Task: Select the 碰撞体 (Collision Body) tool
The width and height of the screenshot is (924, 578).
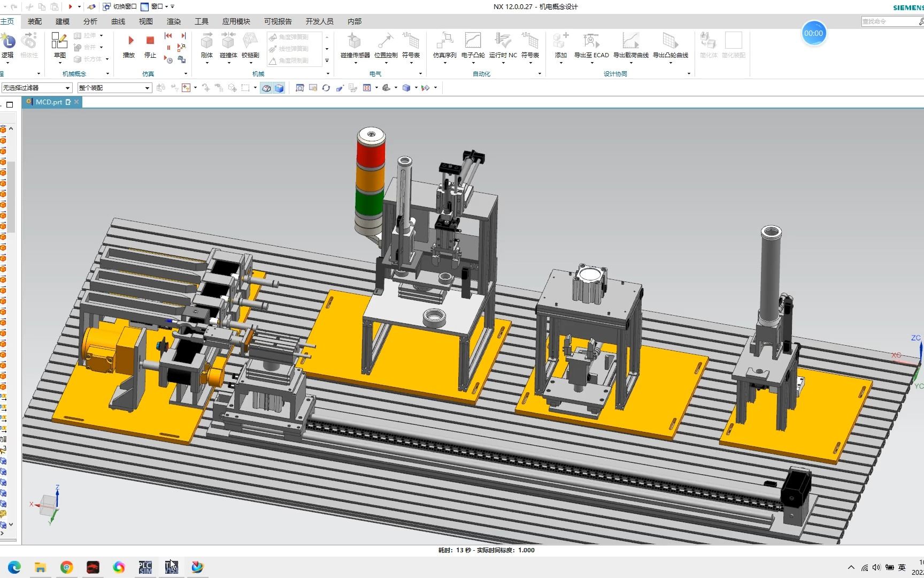Action: (228, 45)
